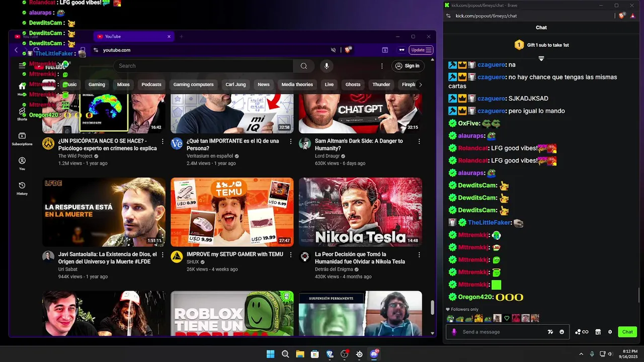Open the You section in YouTube sidebar
This screenshot has width=644, height=362.
[22, 164]
